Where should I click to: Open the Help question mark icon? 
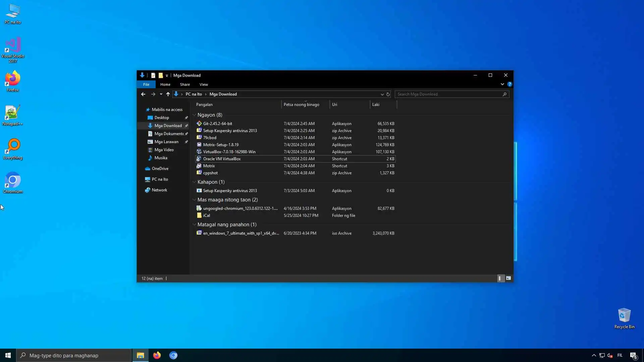pos(509,84)
